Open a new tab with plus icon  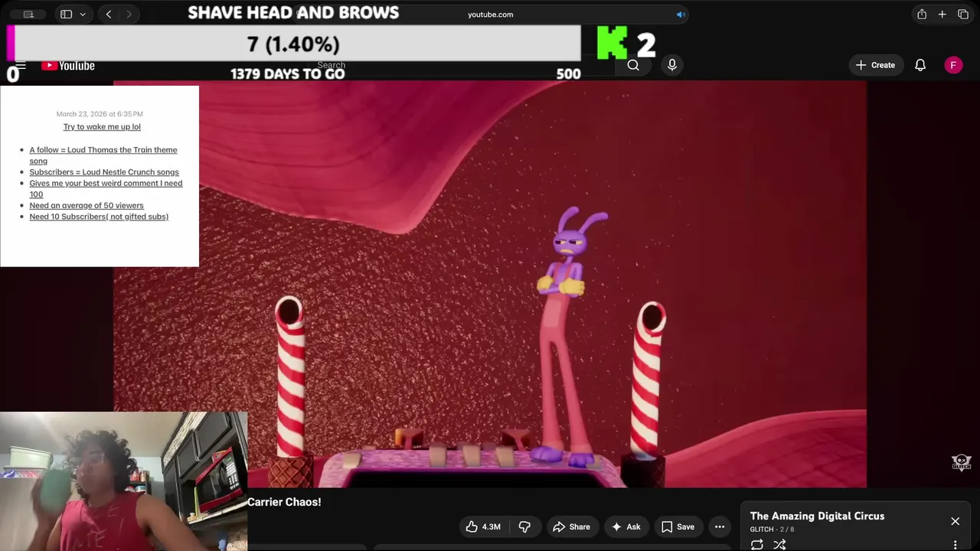942,15
